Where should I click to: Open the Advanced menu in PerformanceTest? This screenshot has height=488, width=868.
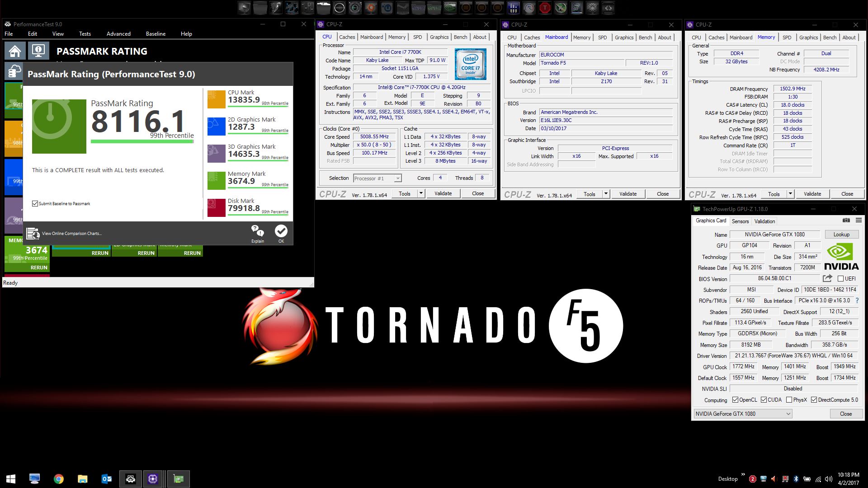(x=118, y=34)
